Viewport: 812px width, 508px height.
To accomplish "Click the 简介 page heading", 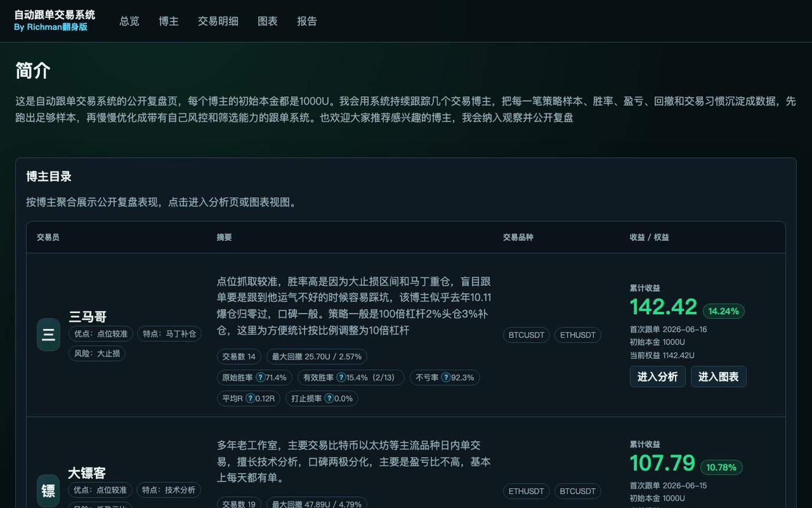I will click(32, 70).
